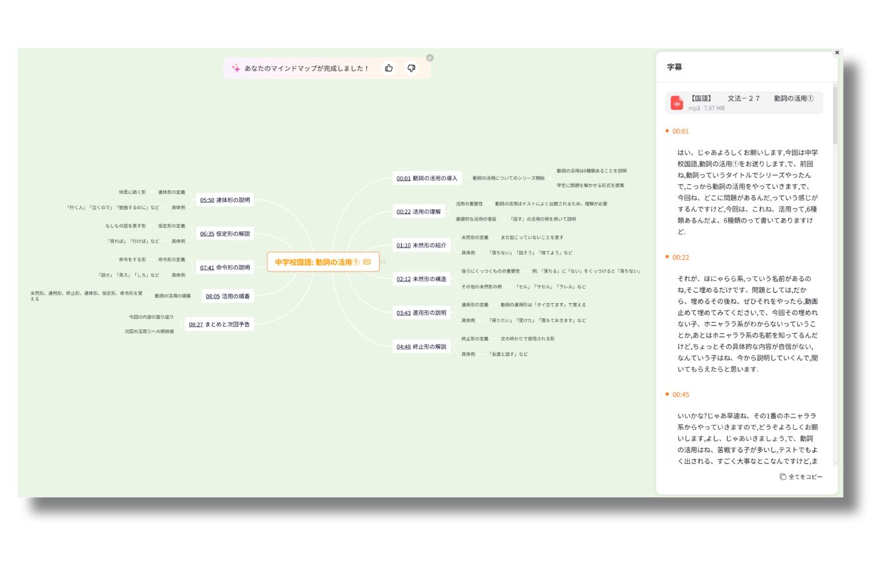Image resolution: width=889 pixels, height=588 pixels.
Task: Click the 00:01 subtitle text paragraph
Action: [748, 192]
